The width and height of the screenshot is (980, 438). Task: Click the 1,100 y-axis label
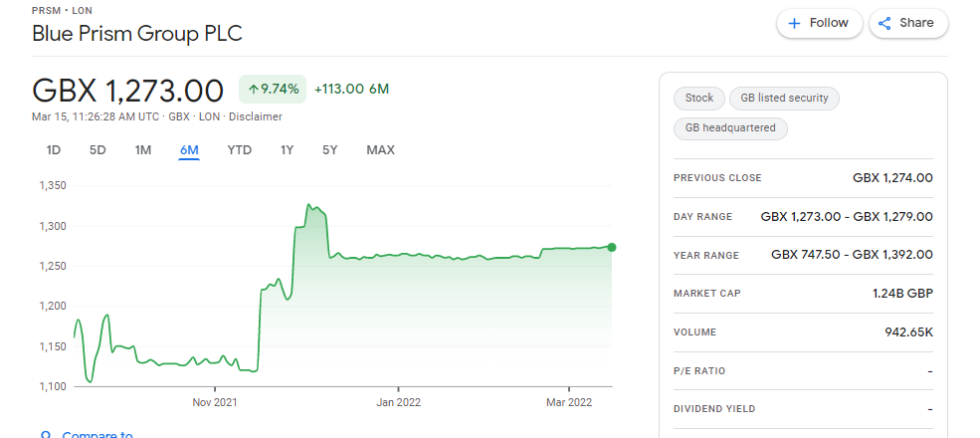pyautogui.click(x=53, y=386)
